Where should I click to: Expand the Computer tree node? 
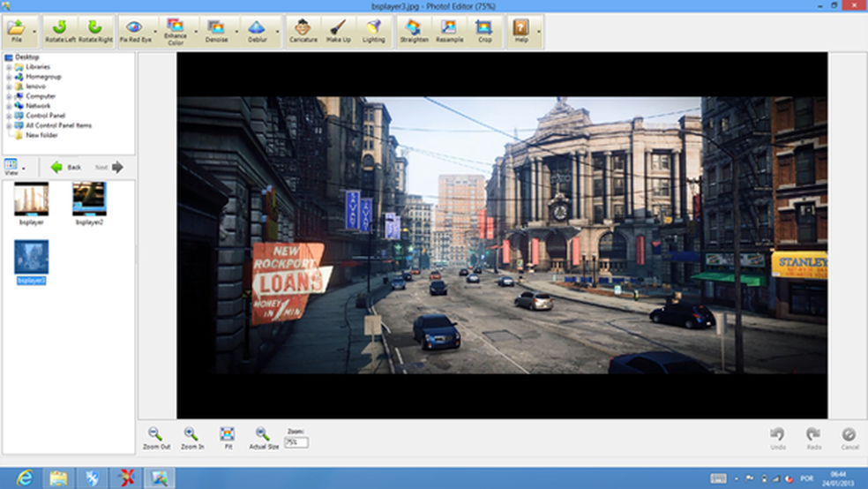pos(8,96)
